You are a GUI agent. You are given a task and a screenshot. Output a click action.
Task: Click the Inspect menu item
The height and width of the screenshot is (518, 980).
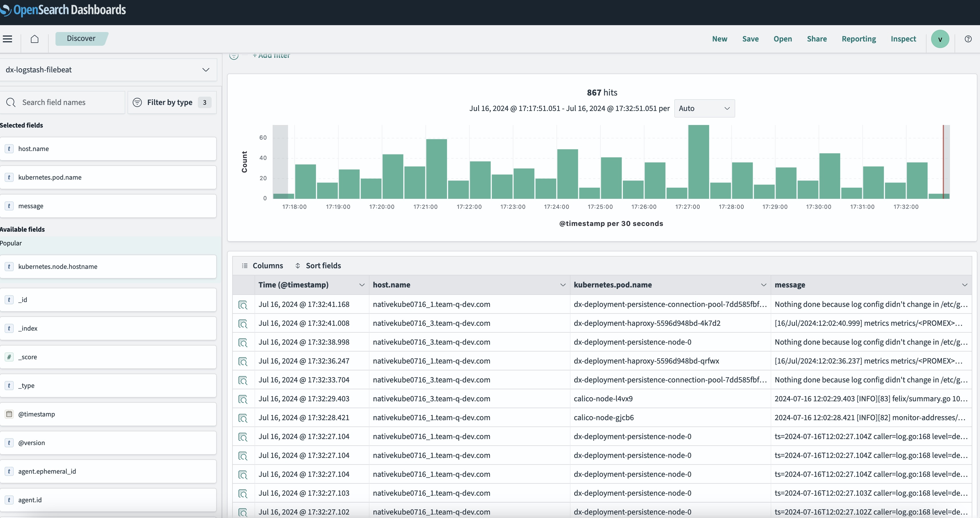coord(903,39)
